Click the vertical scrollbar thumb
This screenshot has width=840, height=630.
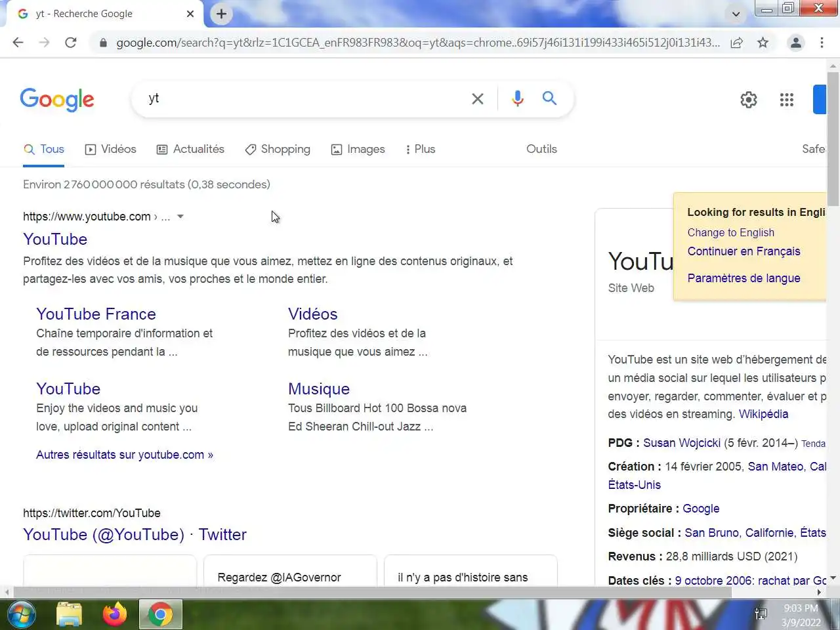coord(833,139)
